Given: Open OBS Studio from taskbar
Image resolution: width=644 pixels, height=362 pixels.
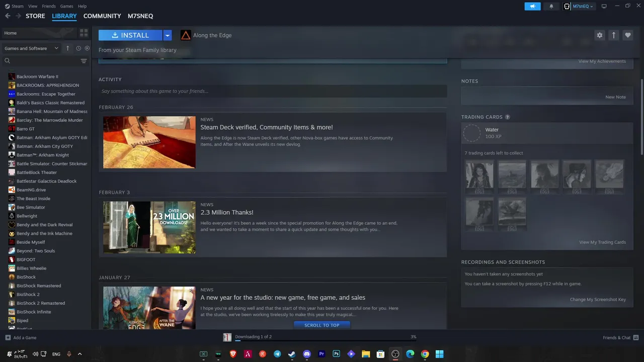Looking at the screenshot, I should (395, 354).
